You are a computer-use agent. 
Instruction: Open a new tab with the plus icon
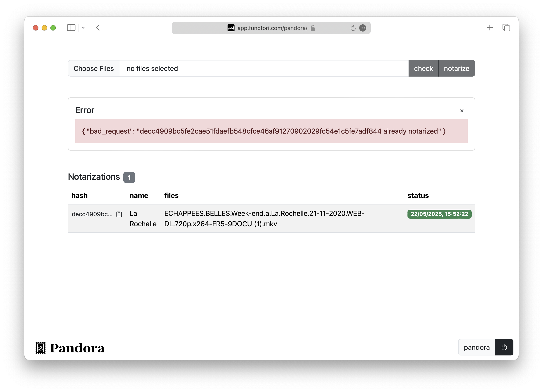490,28
